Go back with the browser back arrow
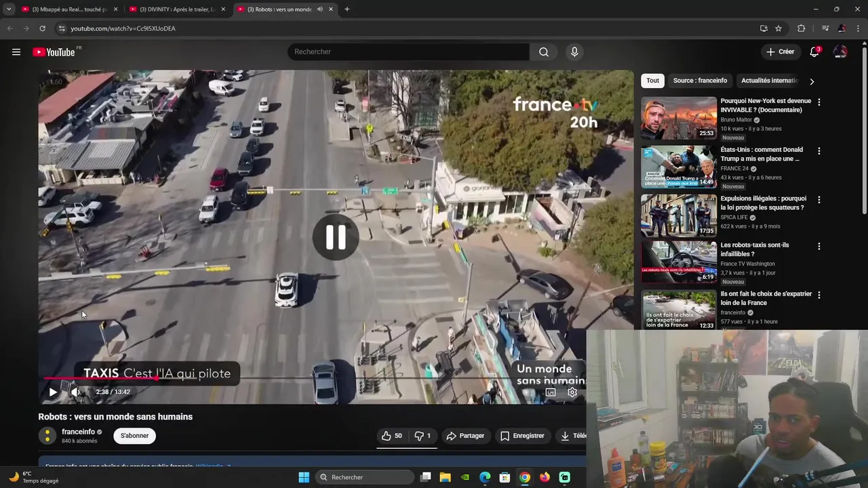868x488 pixels. 9,28
